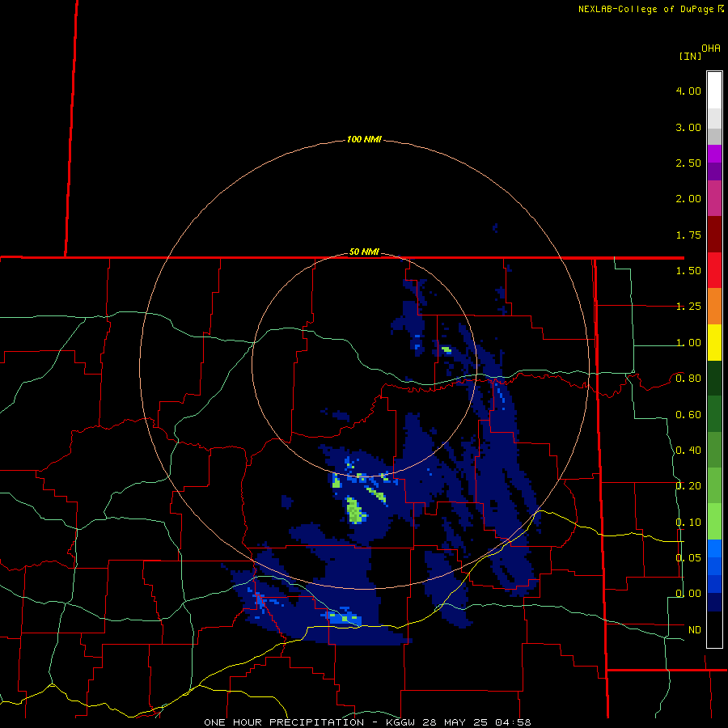
Task: Click the 100 NMI range ring label
Action: [x=364, y=139]
